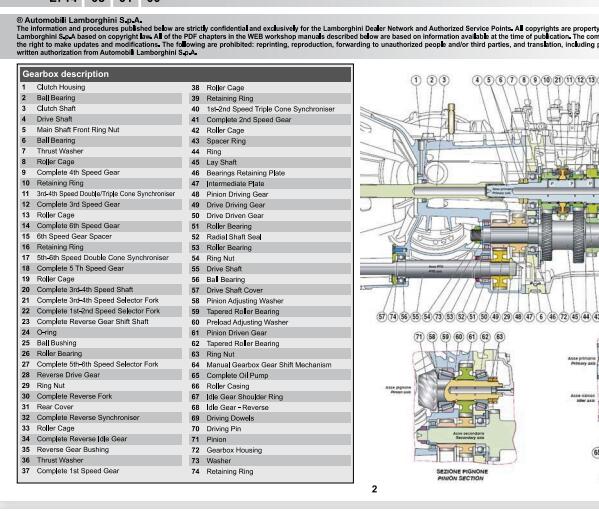Select "Radial Shaft Seal" entry
This screenshot has height=511, width=599.
tap(270, 237)
